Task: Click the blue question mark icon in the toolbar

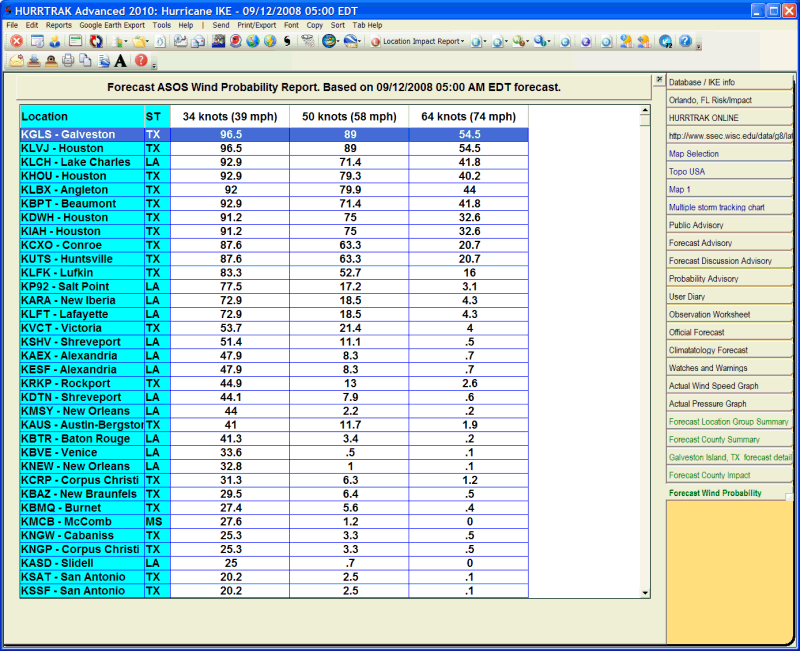Action: (x=685, y=41)
